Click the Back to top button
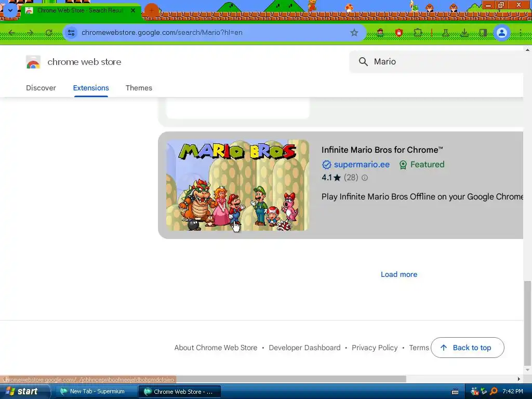Screen dimensions: 532x399 467,348
